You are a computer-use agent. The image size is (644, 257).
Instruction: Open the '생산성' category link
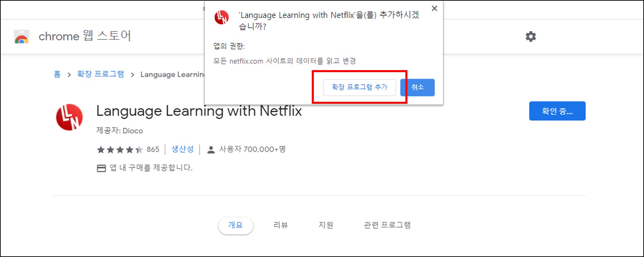(x=182, y=149)
